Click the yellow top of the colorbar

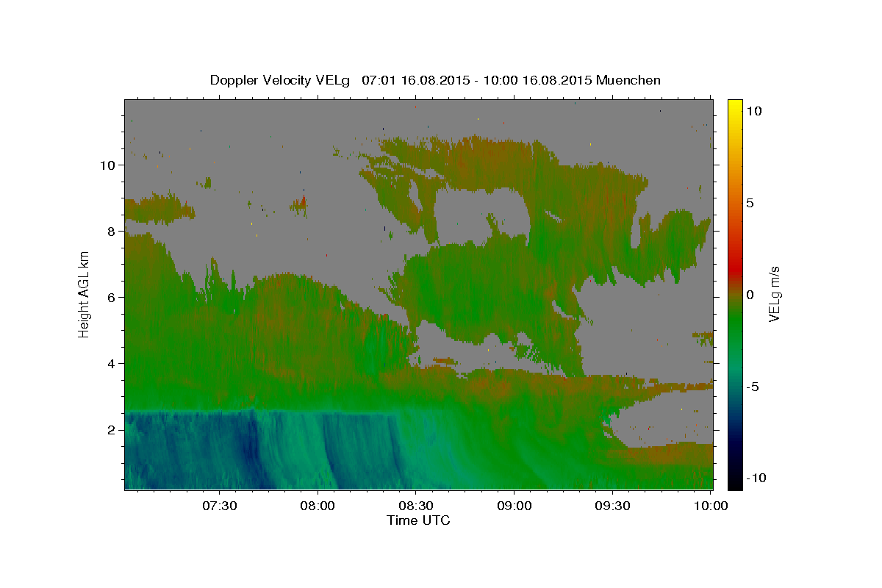pos(734,107)
